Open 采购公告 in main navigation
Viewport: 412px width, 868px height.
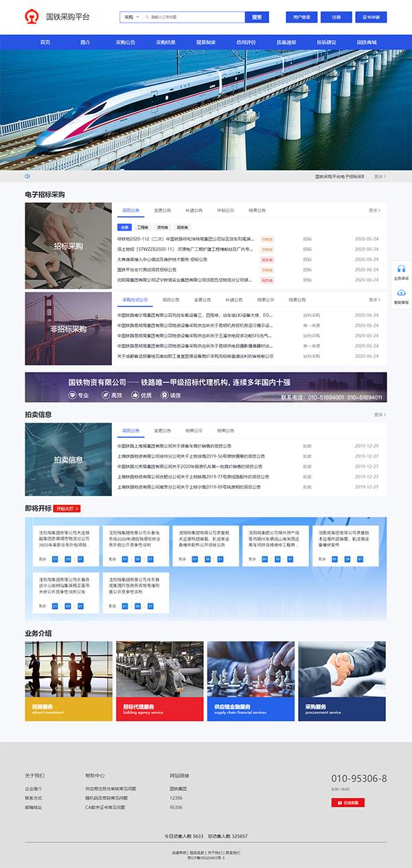(126, 43)
